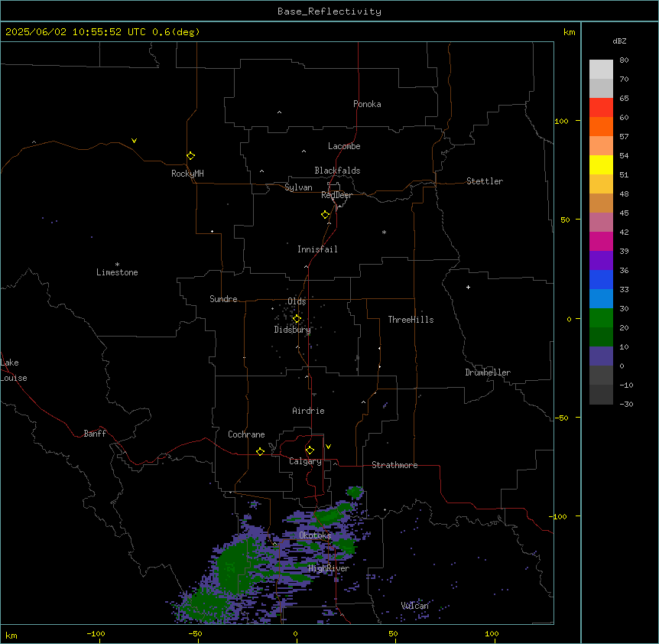This screenshot has height=644, width=659.
Task: Click the HighRiver town label
Action: pyautogui.click(x=329, y=568)
